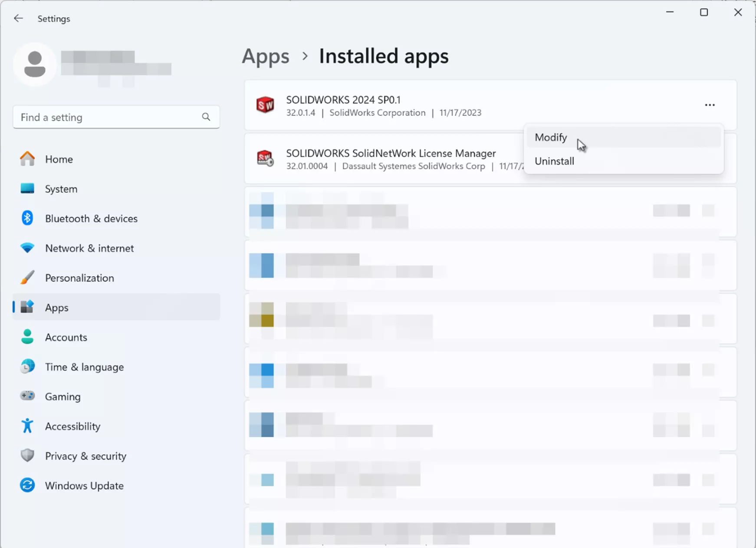Click the Windows Update refresh icon
The width and height of the screenshot is (756, 548).
tap(27, 485)
